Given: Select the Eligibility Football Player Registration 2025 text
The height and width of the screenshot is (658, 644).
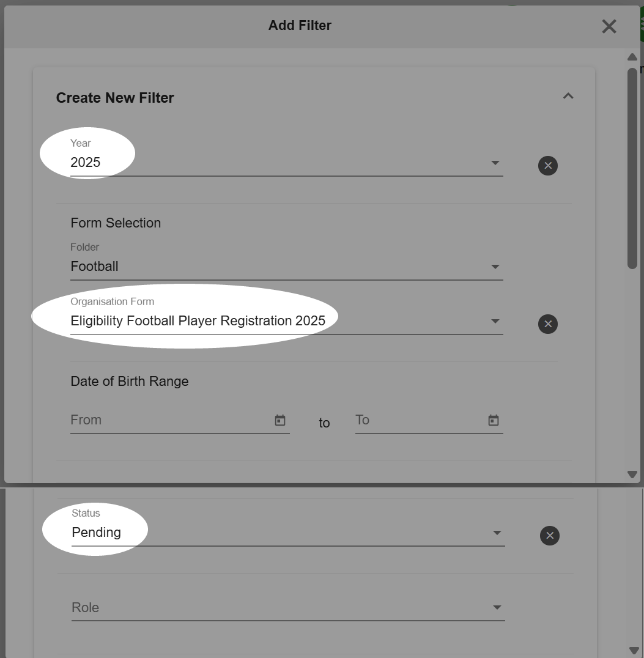Looking at the screenshot, I should click(198, 320).
